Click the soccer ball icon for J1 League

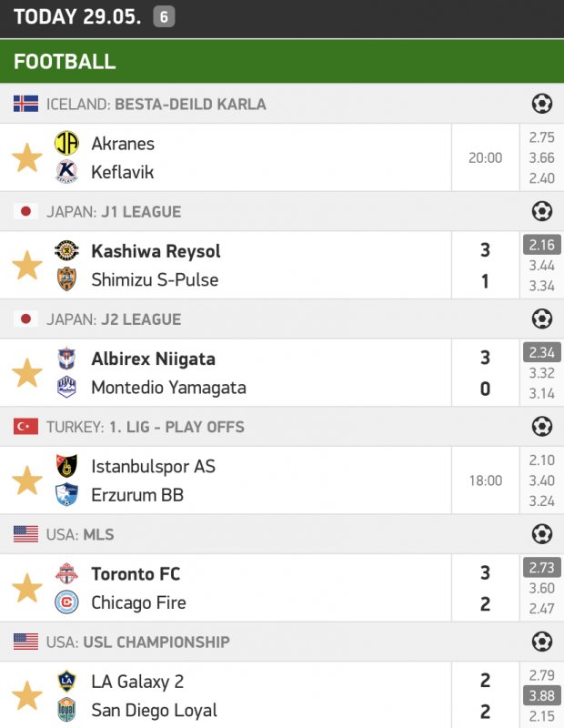click(542, 211)
